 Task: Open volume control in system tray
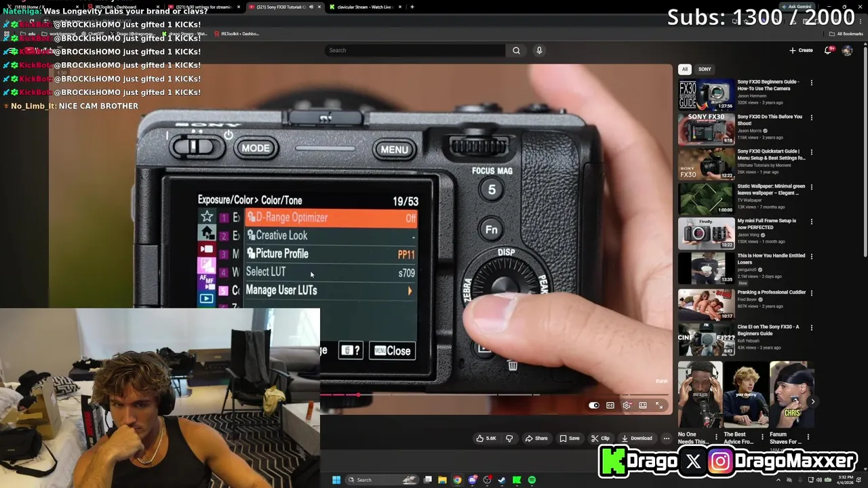[x=819, y=480]
